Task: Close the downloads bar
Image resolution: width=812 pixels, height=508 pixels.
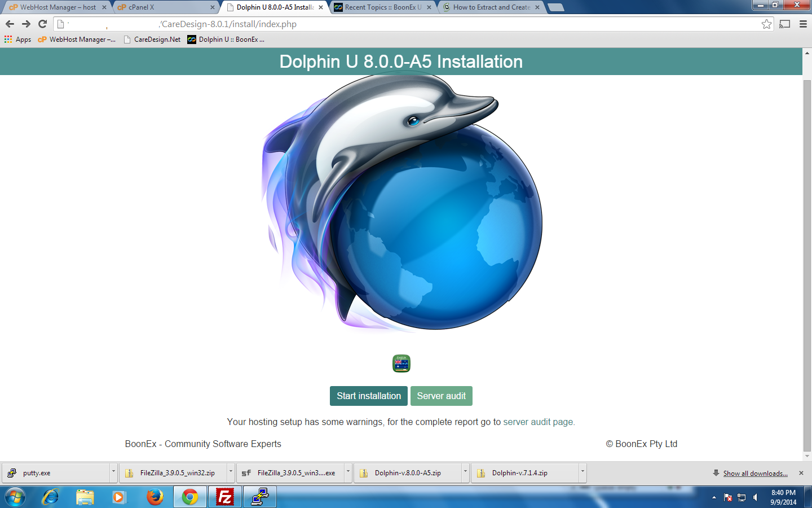Action: pos(801,473)
